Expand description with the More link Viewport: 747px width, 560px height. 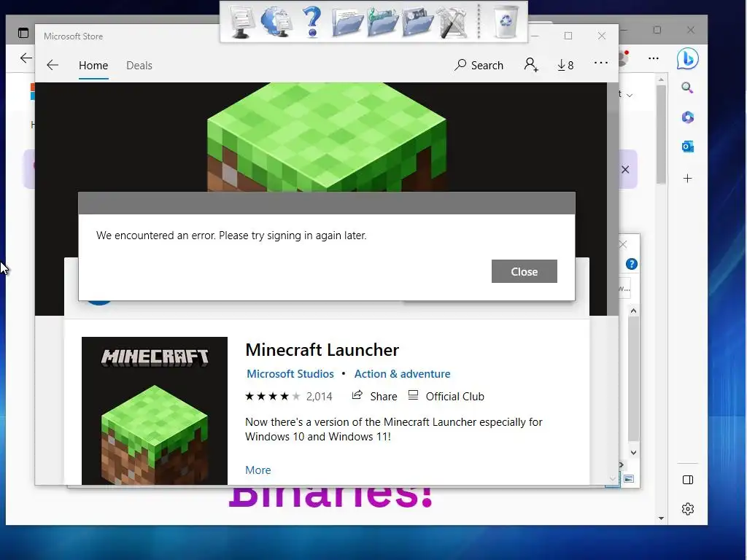(x=258, y=470)
